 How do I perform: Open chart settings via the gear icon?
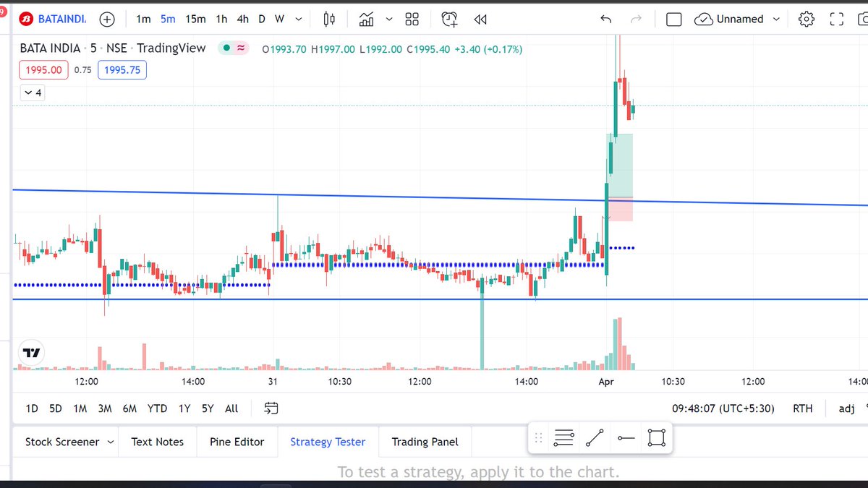(806, 19)
